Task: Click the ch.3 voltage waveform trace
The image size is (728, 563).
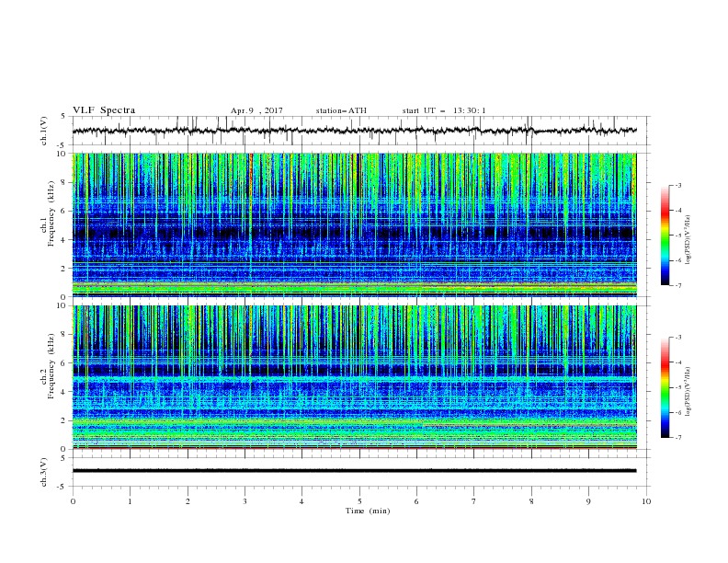Action: (x=354, y=471)
